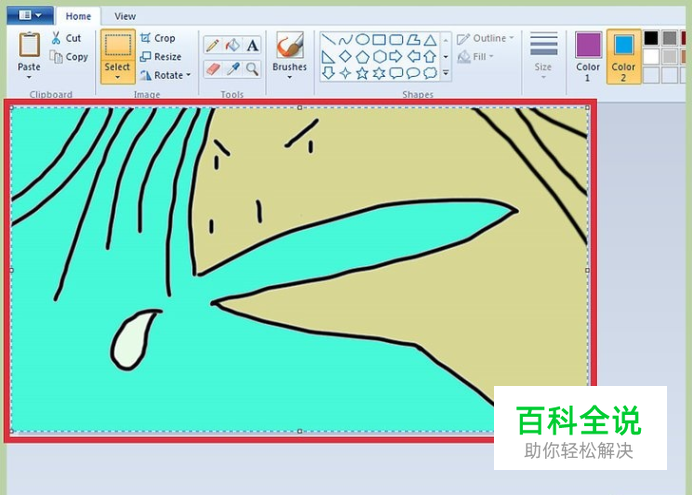The width and height of the screenshot is (692, 495).
Task: Select the Text tool
Action: (x=252, y=45)
